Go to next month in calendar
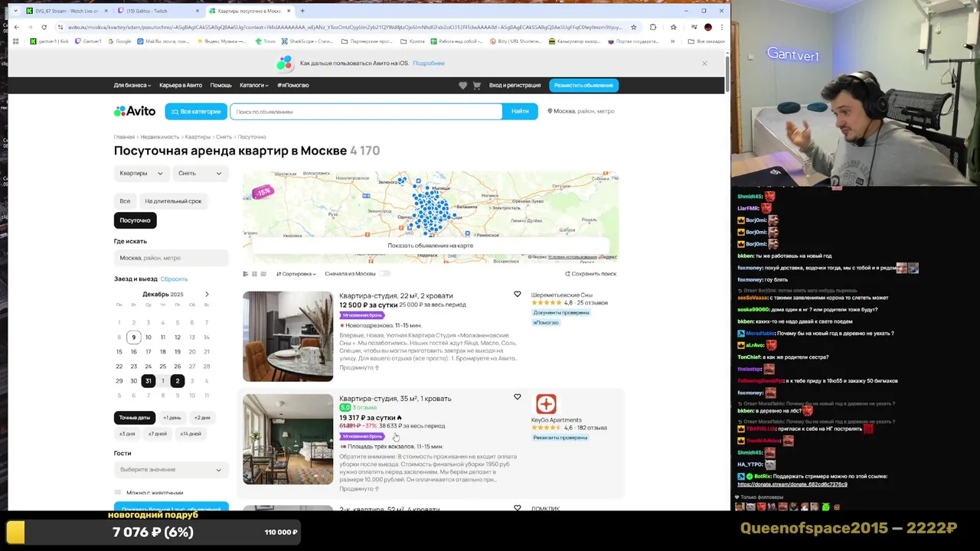Viewport: 980px width, 551px height. click(207, 294)
